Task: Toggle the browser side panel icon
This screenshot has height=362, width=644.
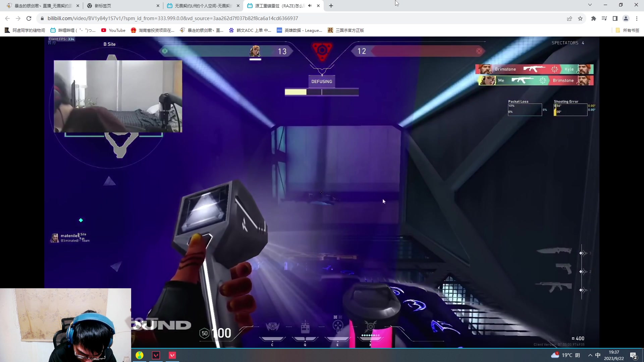Action: click(x=615, y=18)
